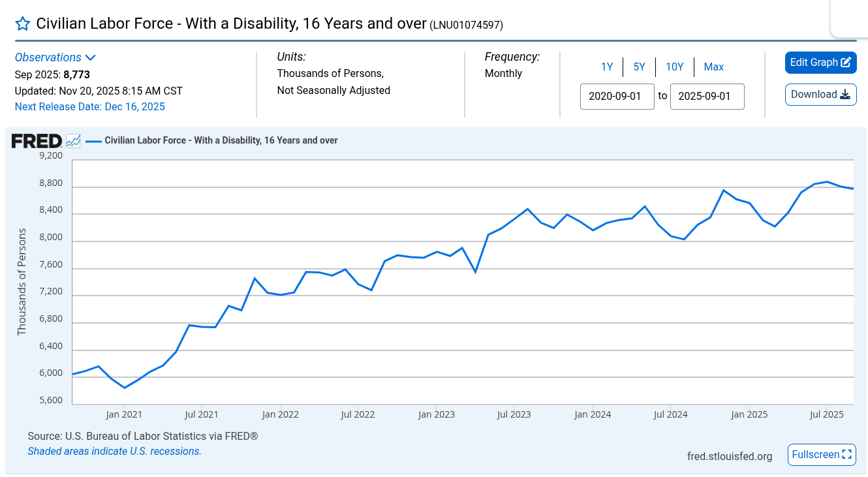Click the FRED logo in chart header
Viewport: 868px width, 477px height.
coord(37,140)
